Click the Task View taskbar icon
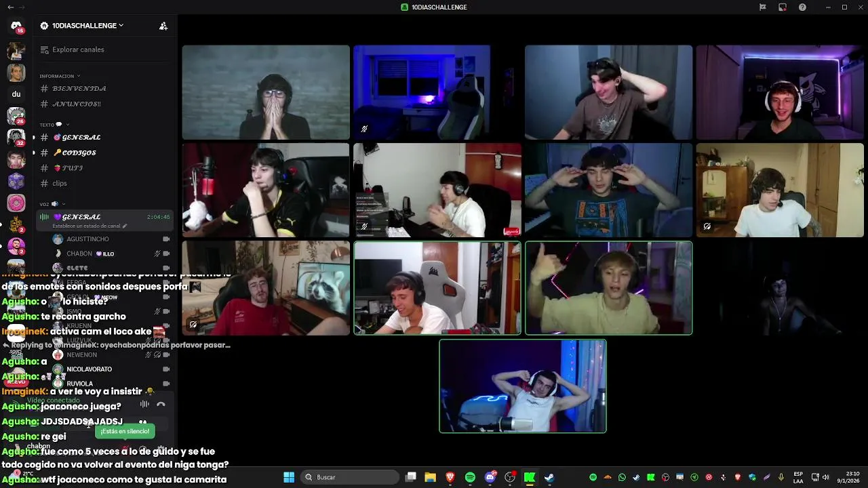The height and width of the screenshot is (488, 868). (410, 477)
